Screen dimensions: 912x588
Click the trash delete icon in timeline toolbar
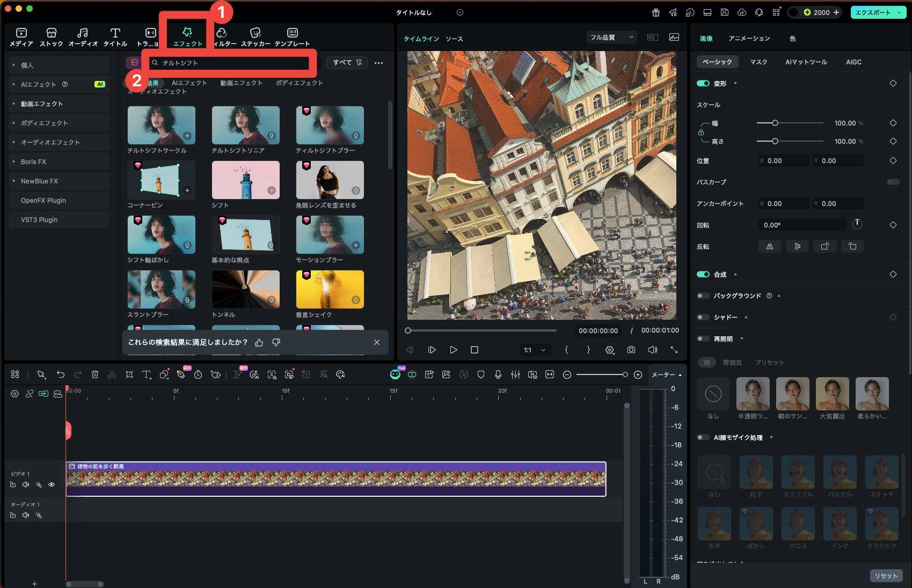pyautogui.click(x=95, y=374)
